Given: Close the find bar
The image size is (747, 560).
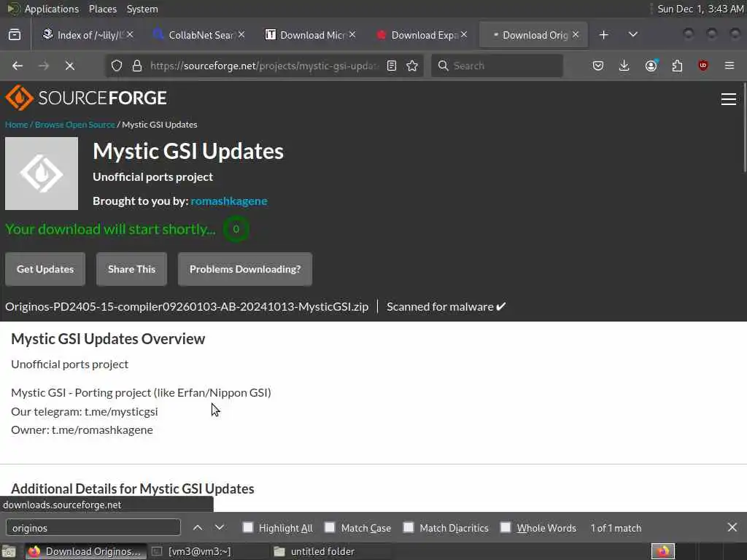Looking at the screenshot, I should click(732, 528).
